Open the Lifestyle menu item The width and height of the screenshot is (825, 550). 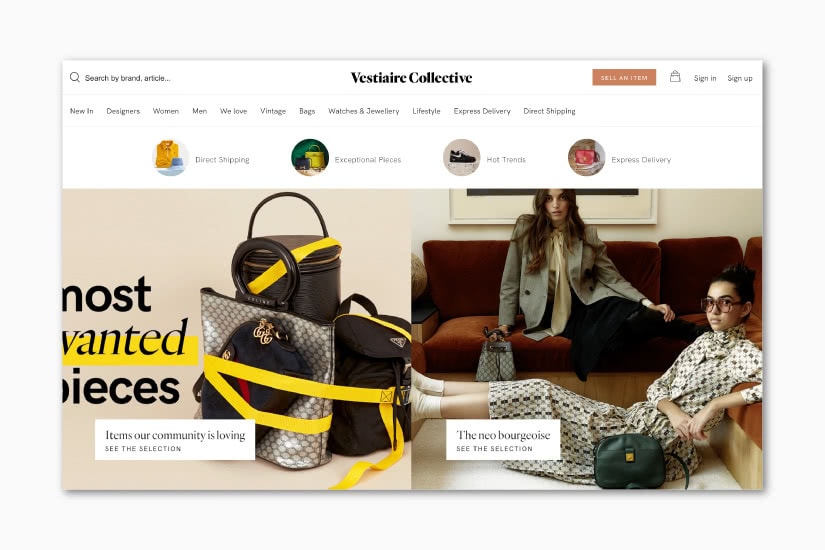426,111
